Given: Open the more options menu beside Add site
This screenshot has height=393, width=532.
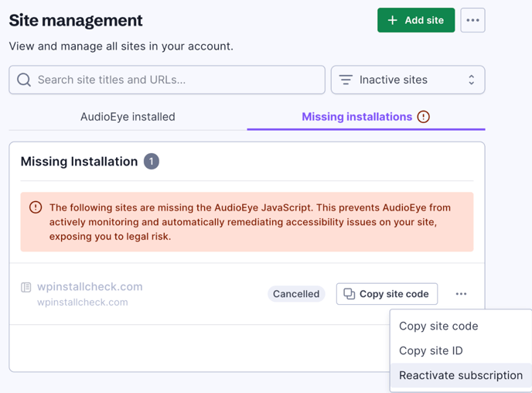Looking at the screenshot, I should pyautogui.click(x=472, y=20).
